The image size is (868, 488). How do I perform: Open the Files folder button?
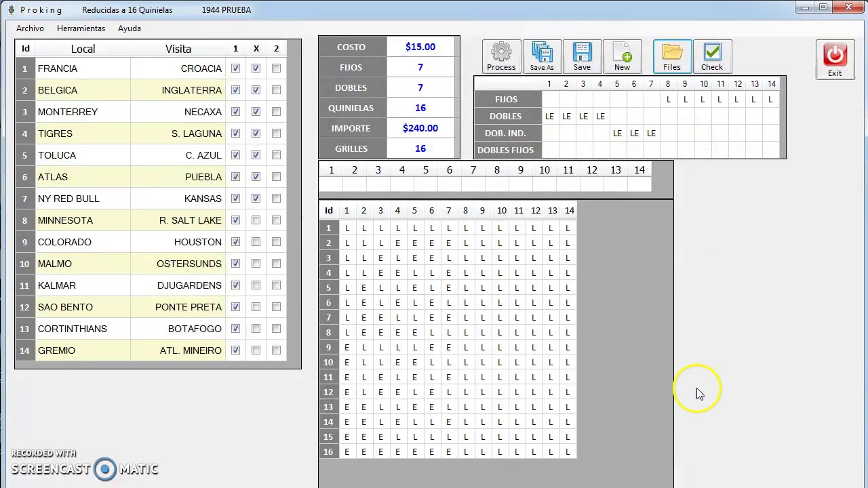click(x=672, y=56)
